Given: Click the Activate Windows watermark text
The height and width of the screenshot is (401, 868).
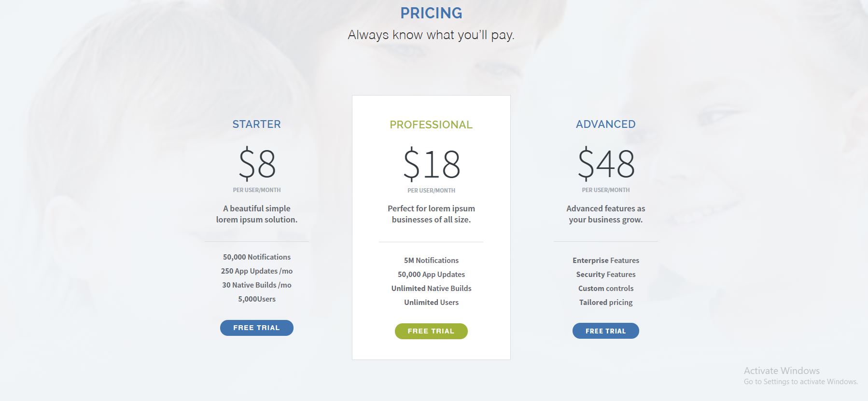Looking at the screenshot, I should tap(782, 371).
